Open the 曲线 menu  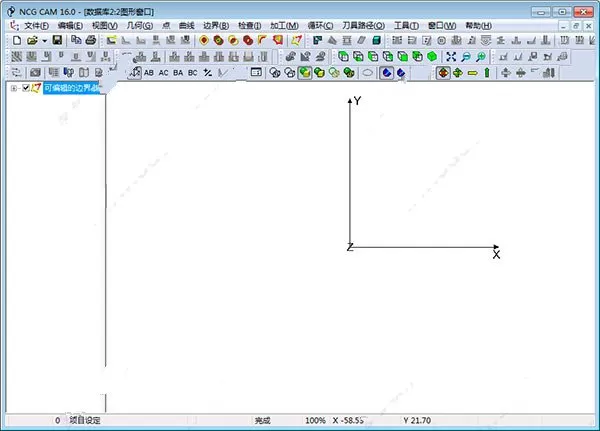click(x=187, y=26)
